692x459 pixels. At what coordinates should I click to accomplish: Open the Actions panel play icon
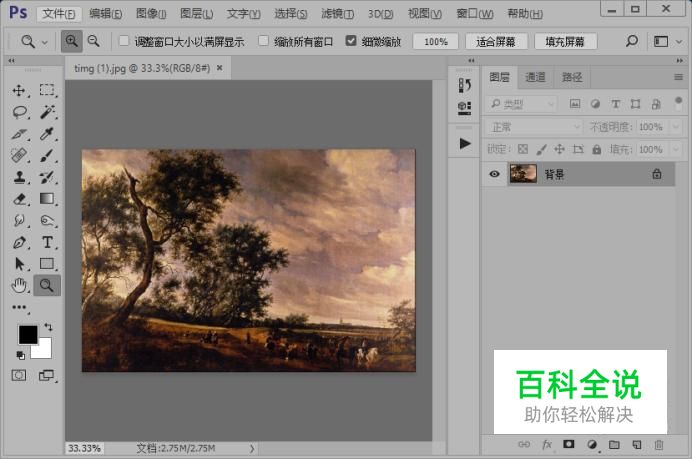pos(464,143)
